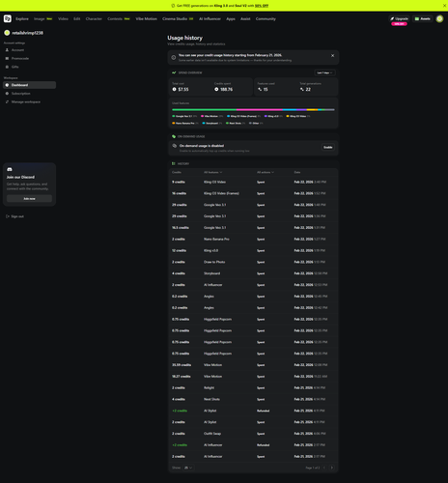Click the Next Shots history row
This screenshot has height=483, width=448.
coord(253,399)
